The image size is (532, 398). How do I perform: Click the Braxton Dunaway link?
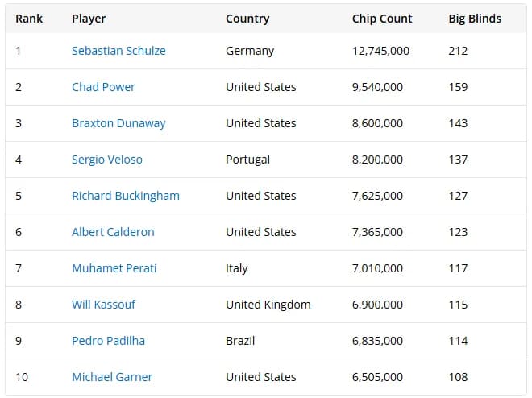pyautogui.click(x=118, y=123)
